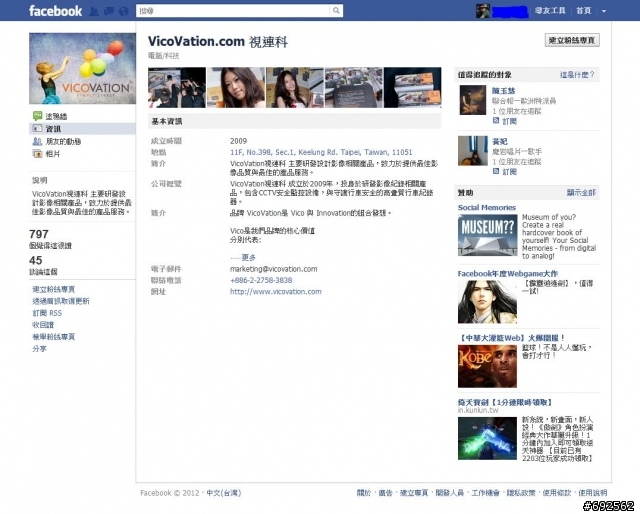Click the wall speech-bubble icon in sidebar
The width and height of the screenshot is (640, 514).
click(x=37, y=116)
